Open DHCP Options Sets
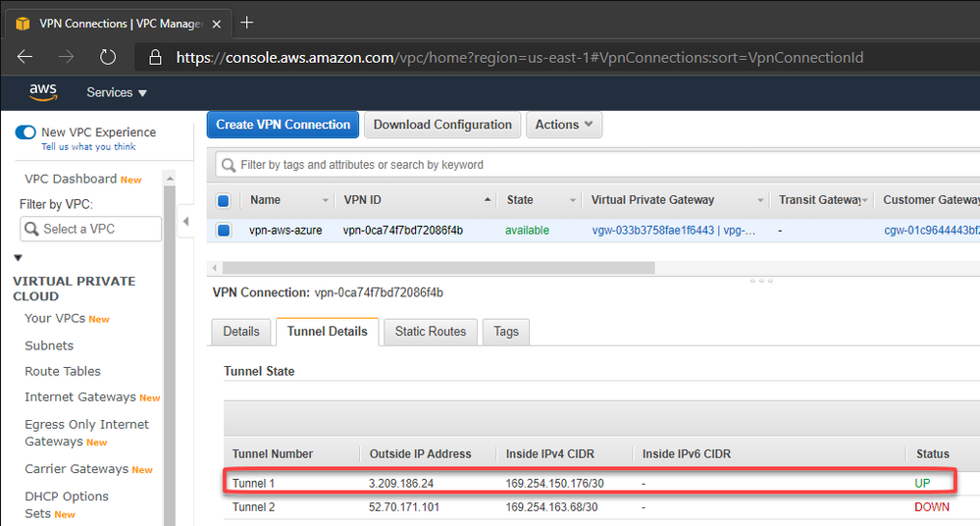980x526 pixels. pyautogui.click(x=67, y=504)
